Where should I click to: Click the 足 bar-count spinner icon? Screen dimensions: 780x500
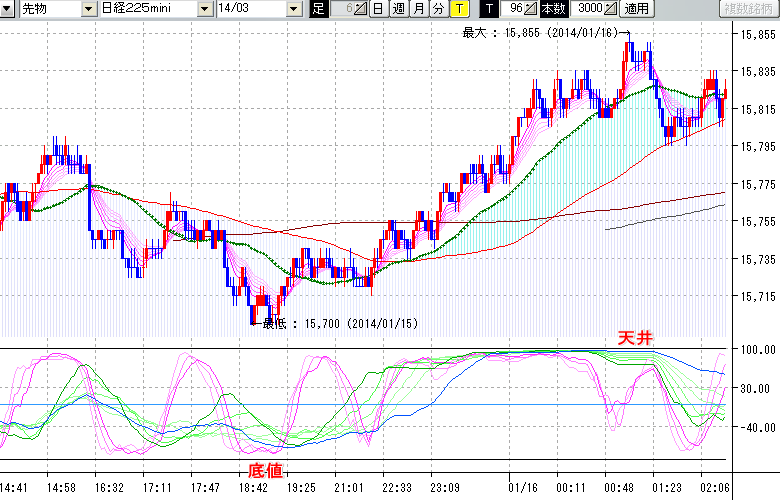tap(362, 9)
